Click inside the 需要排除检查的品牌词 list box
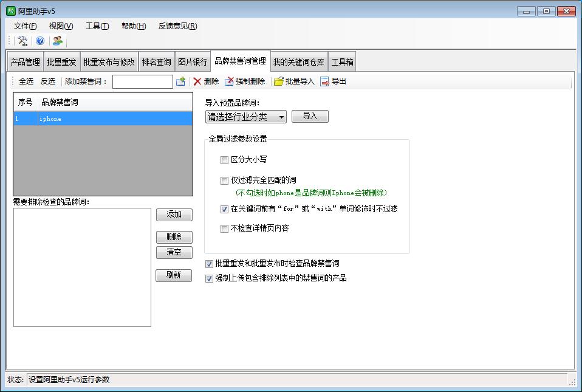The height and width of the screenshot is (392, 582). (83, 267)
